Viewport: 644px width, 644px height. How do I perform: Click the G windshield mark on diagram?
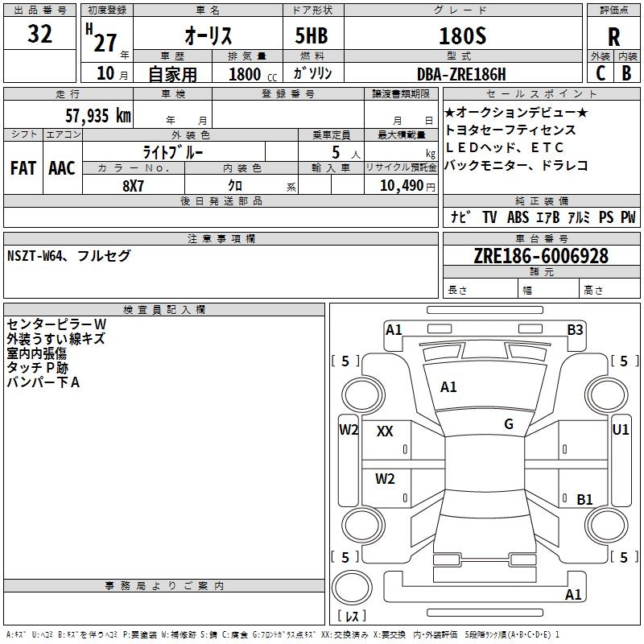point(509,424)
